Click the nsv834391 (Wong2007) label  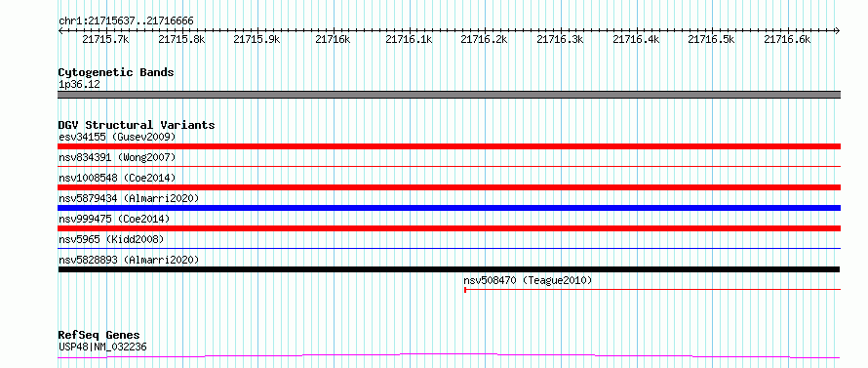(x=117, y=157)
